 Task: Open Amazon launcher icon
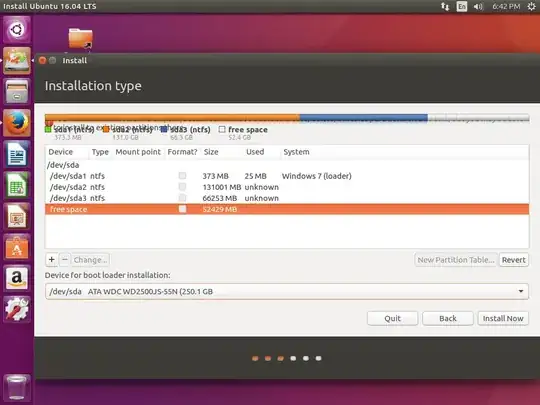coord(17,279)
